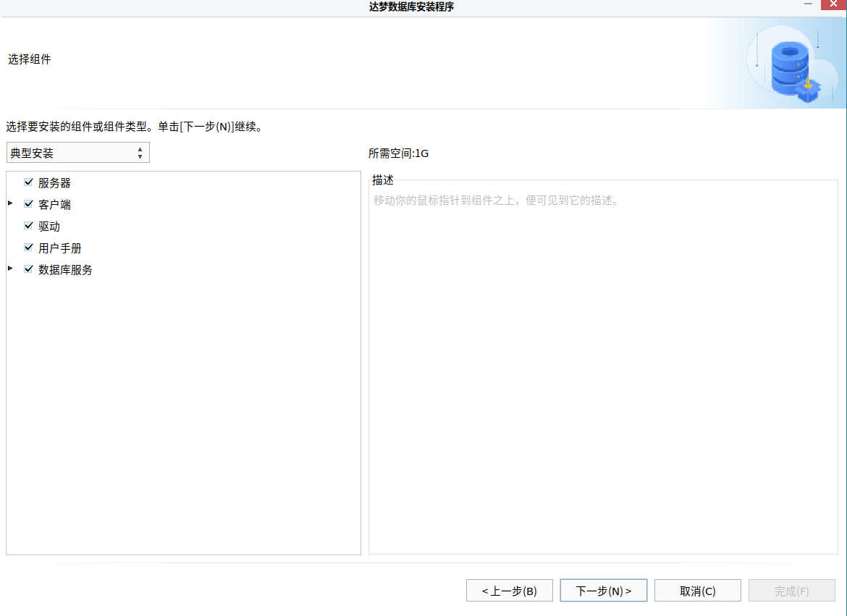Select the 客户端 component label
This screenshot has height=616, width=847.
point(54,205)
